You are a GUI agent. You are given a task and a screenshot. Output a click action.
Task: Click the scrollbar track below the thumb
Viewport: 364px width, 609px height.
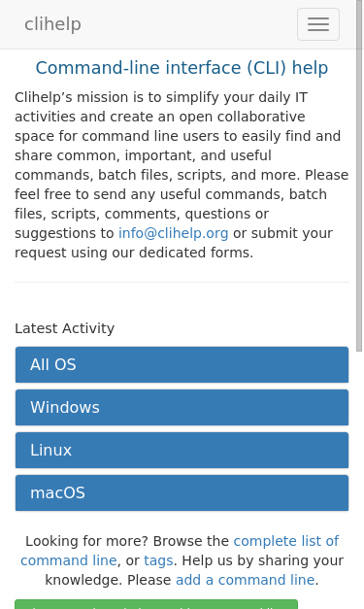[359, 480]
